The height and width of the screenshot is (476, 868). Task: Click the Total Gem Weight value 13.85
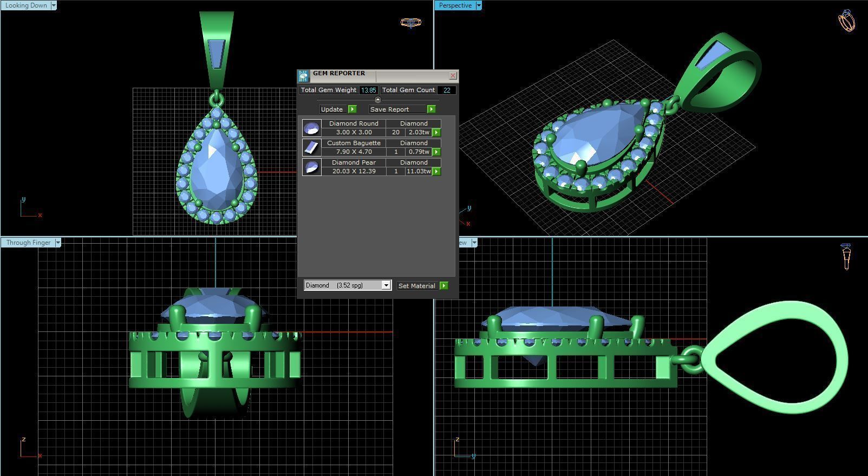368,90
